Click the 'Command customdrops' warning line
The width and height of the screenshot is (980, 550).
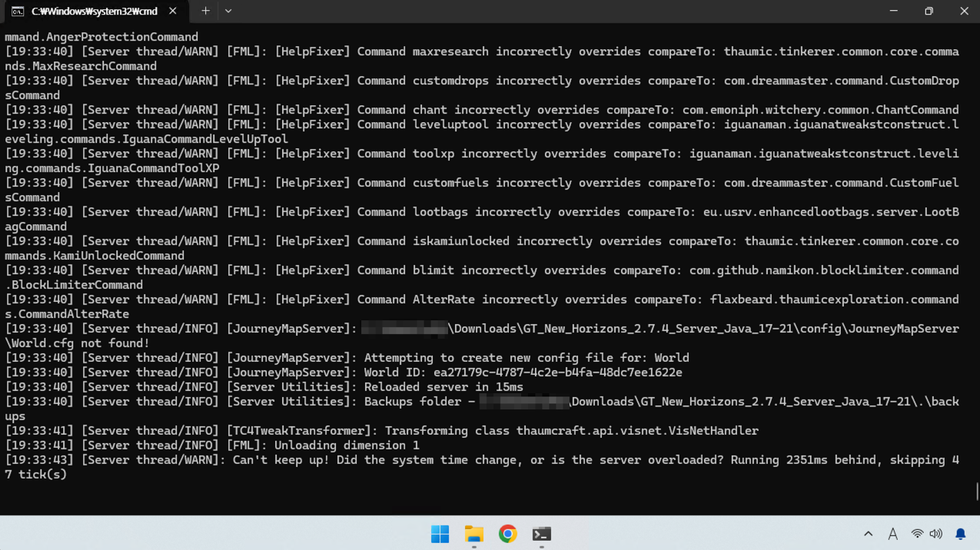[482, 88]
